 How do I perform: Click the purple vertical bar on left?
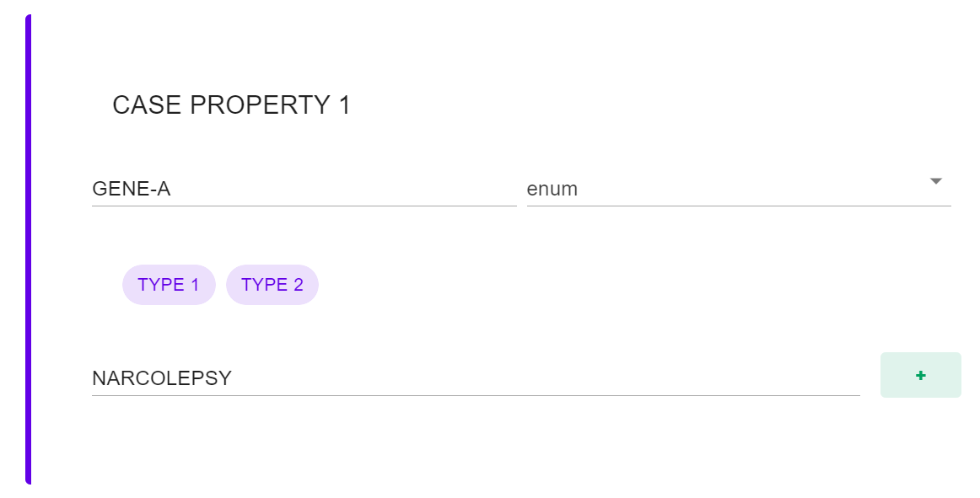[x=28, y=249]
